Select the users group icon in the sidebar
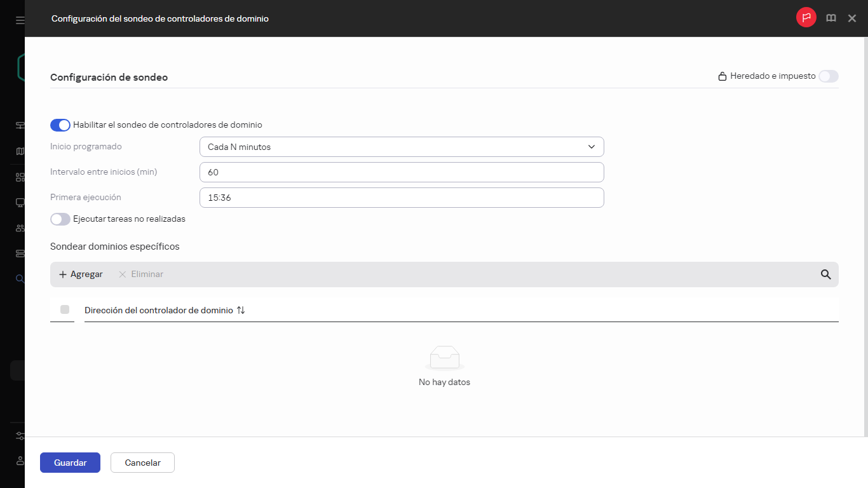The height and width of the screenshot is (488, 868). [x=19, y=227]
